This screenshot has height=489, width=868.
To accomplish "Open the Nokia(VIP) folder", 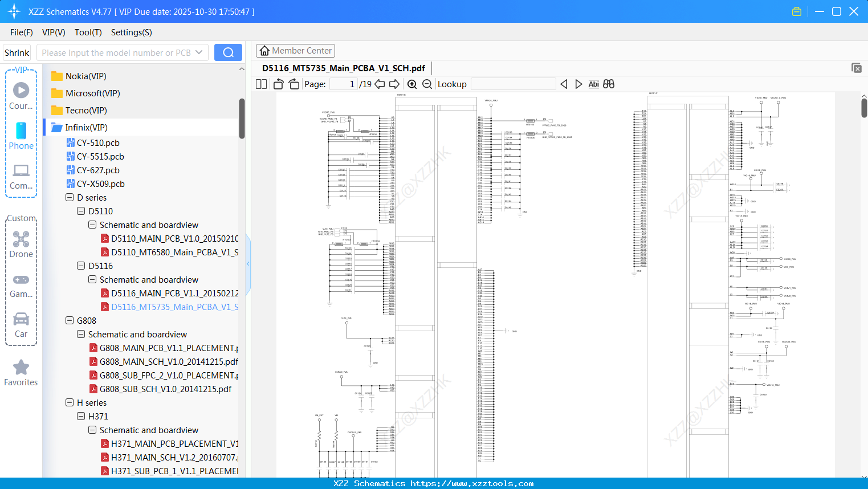I will coord(79,76).
